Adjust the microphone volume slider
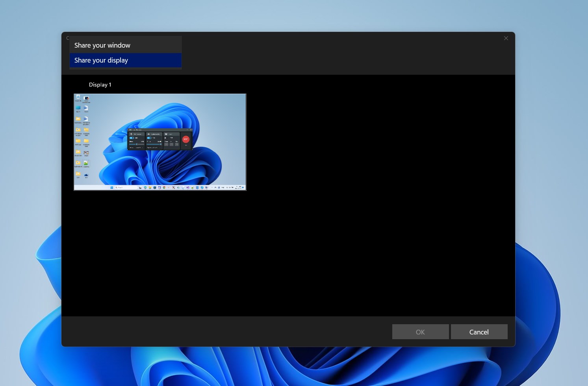 click(x=137, y=144)
